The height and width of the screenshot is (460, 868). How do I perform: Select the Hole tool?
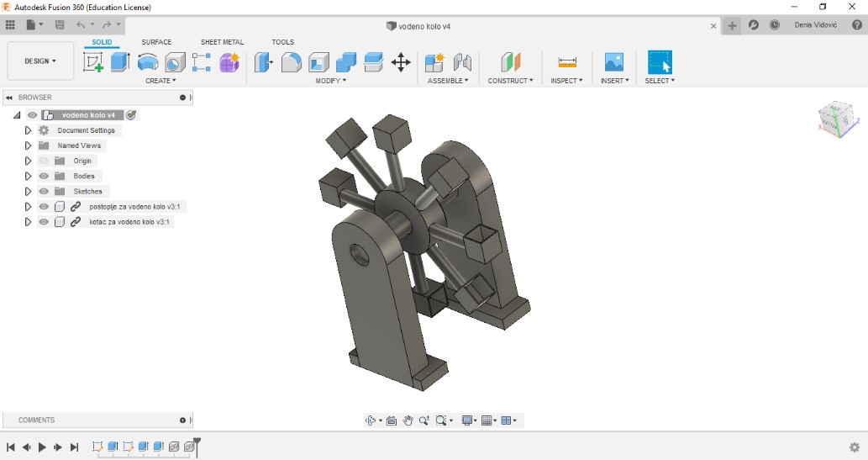coord(175,62)
